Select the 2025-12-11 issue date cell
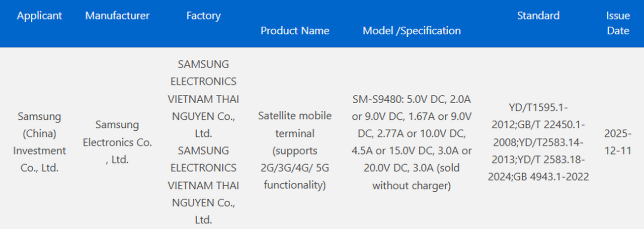The width and height of the screenshot is (644, 229). click(x=618, y=142)
